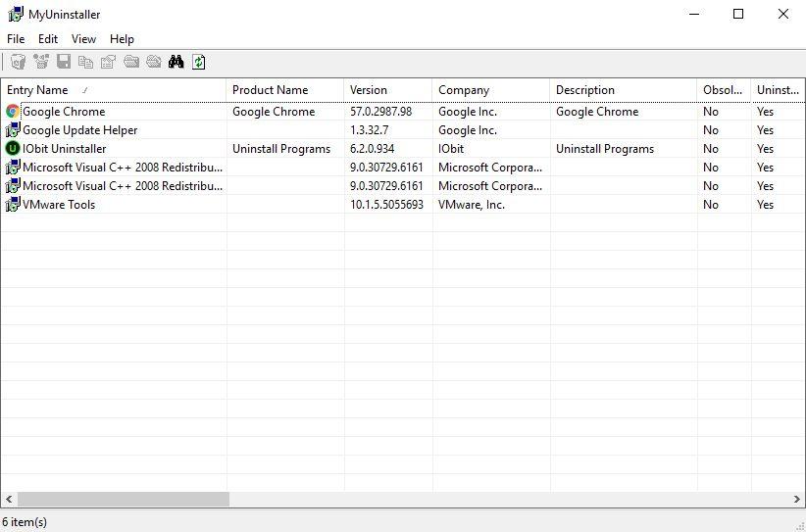
Task: Click the Copy Selected Items toolbar icon
Action: click(86, 62)
